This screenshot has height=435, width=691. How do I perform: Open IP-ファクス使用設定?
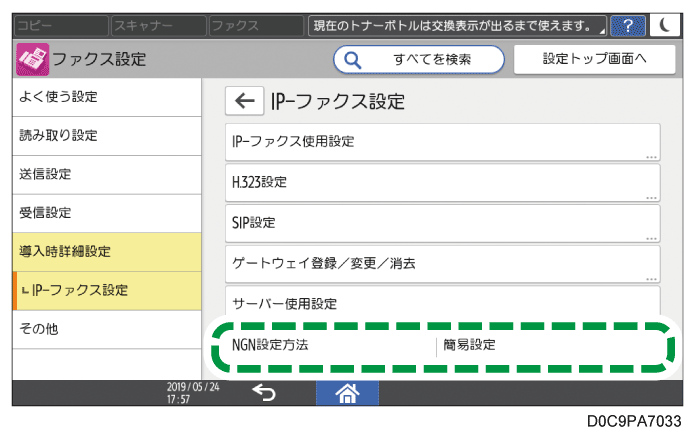pyautogui.click(x=442, y=142)
